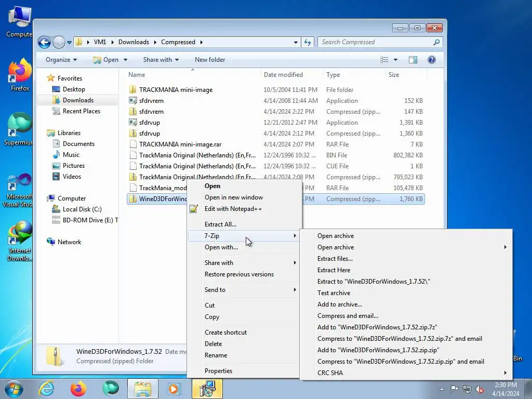The width and height of the screenshot is (532, 399).
Task: Launch Firefox from the taskbar
Action: click(78, 389)
